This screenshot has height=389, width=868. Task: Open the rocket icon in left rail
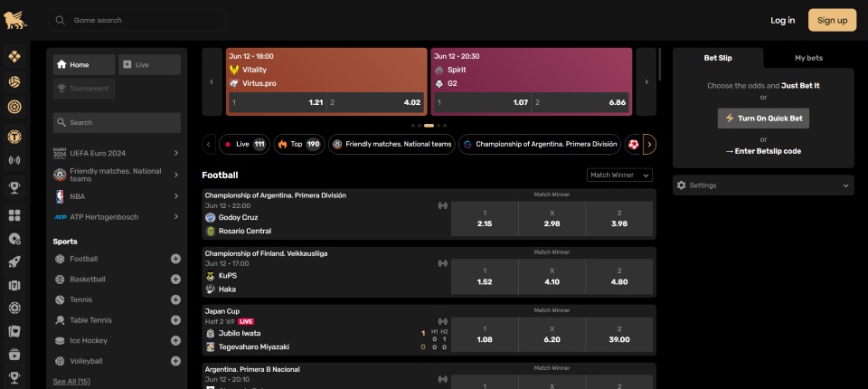(14, 262)
